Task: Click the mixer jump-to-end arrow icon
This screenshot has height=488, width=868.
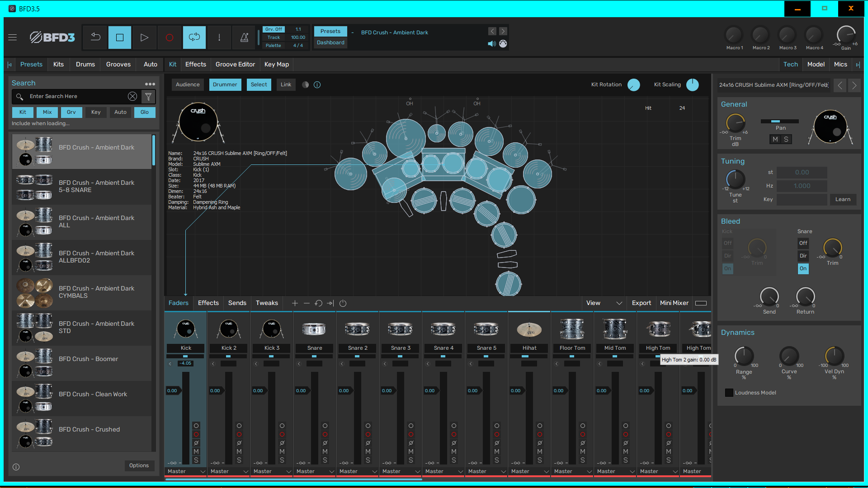Action: pos(330,303)
